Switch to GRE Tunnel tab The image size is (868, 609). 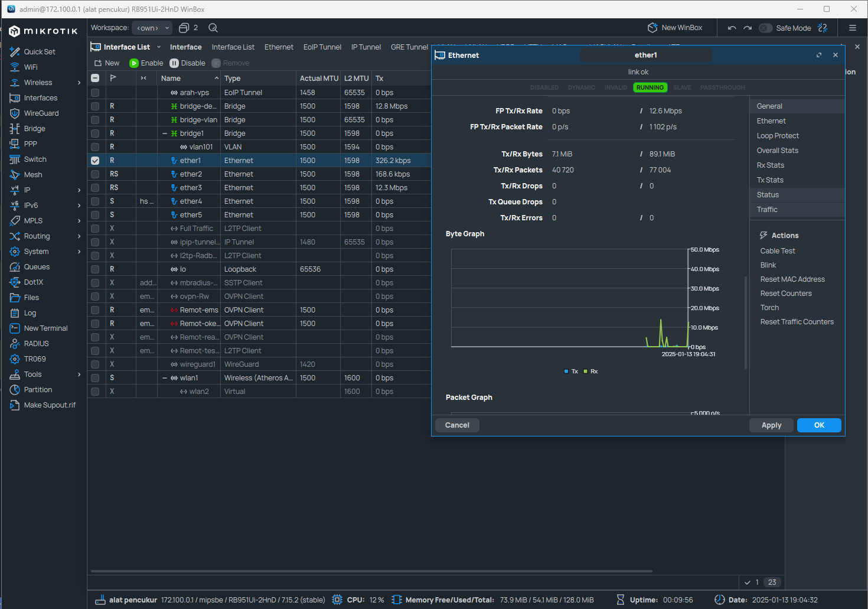point(409,47)
